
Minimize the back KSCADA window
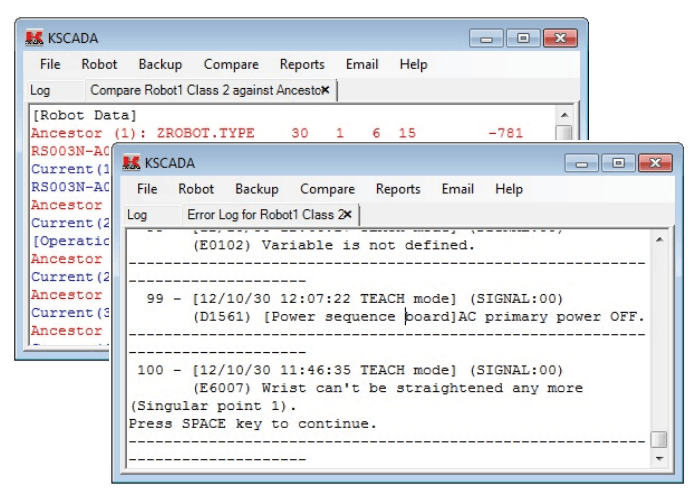pyautogui.click(x=486, y=38)
